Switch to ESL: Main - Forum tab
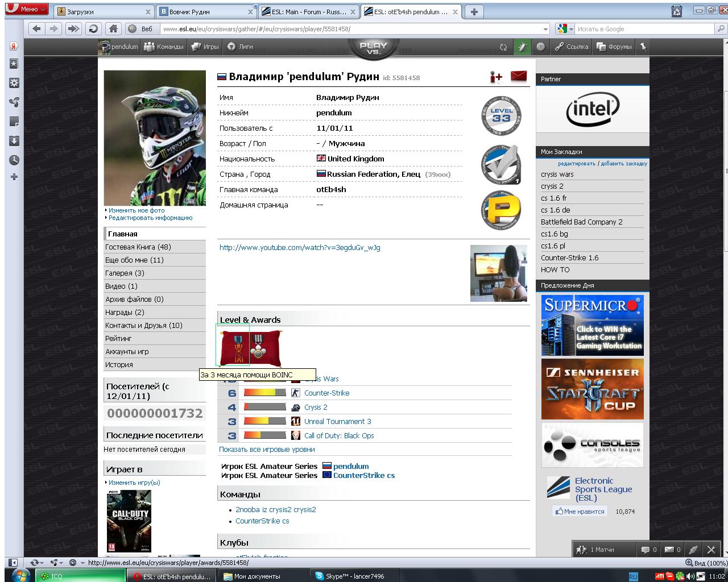Image resolution: width=728 pixels, height=582 pixels. tap(309, 11)
